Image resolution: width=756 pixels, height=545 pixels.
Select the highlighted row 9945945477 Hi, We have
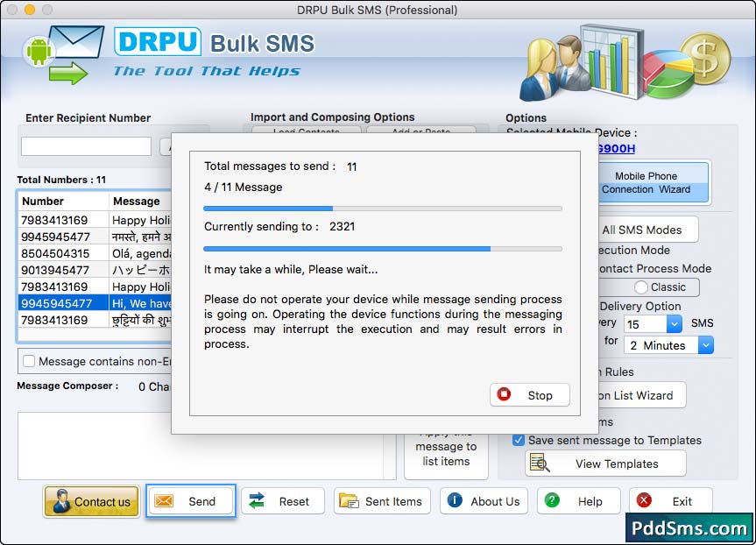[x=95, y=303]
